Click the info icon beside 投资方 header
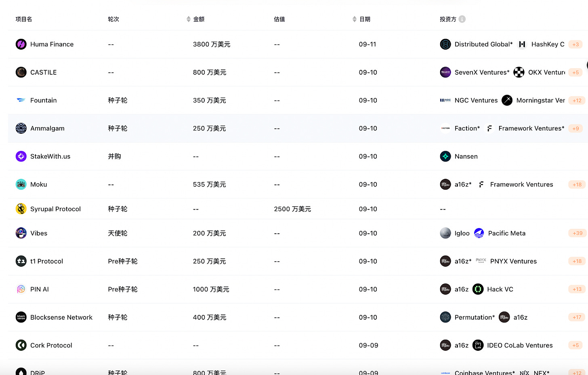Screen dimensions: 588x375 pyautogui.click(x=462, y=19)
